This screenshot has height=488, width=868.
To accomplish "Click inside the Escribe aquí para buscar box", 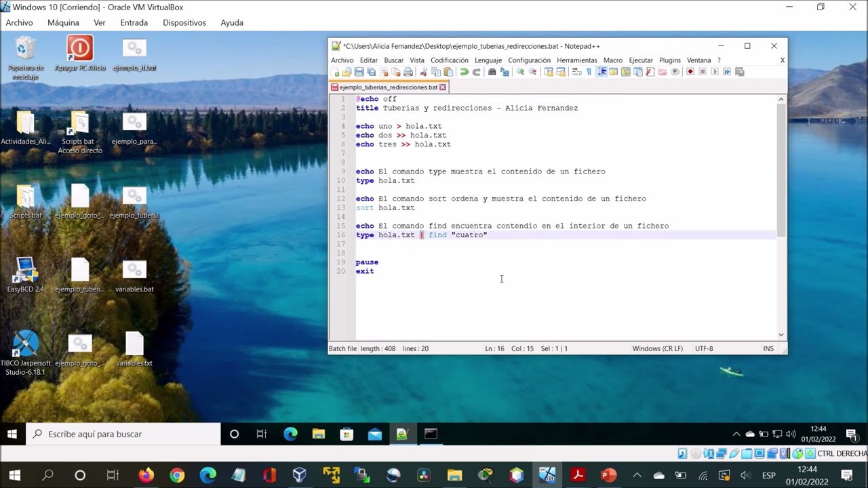I will 123,434.
